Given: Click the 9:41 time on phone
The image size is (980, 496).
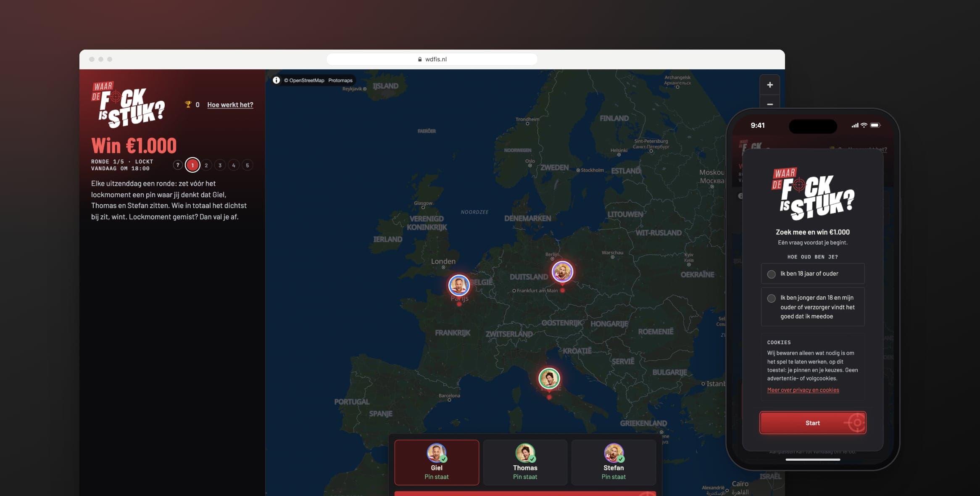Looking at the screenshot, I should [x=758, y=125].
